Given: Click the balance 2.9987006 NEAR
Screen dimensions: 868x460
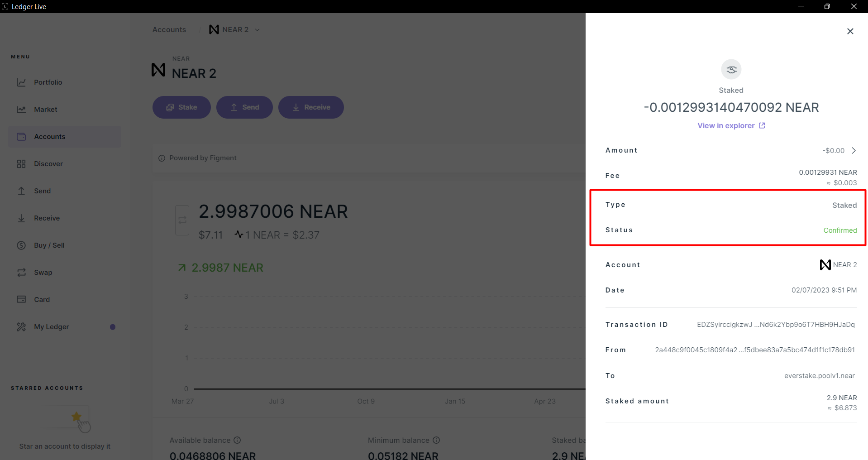Looking at the screenshot, I should pos(273,211).
